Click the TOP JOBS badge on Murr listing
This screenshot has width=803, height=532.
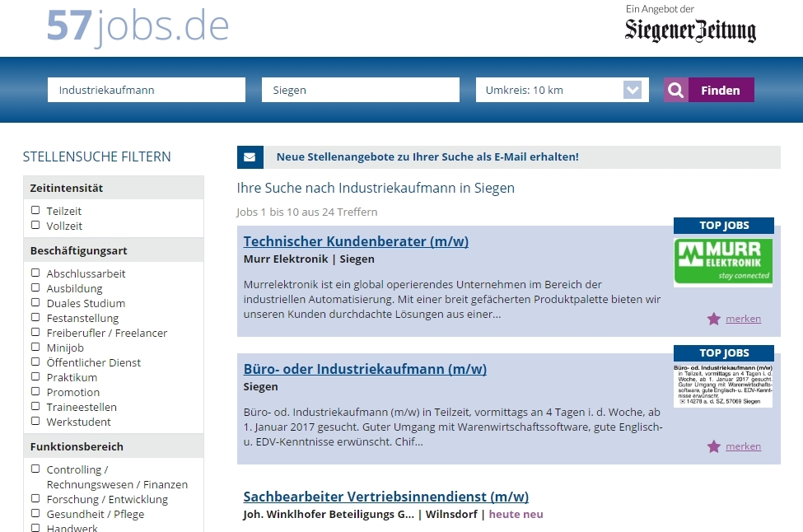coord(724,226)
